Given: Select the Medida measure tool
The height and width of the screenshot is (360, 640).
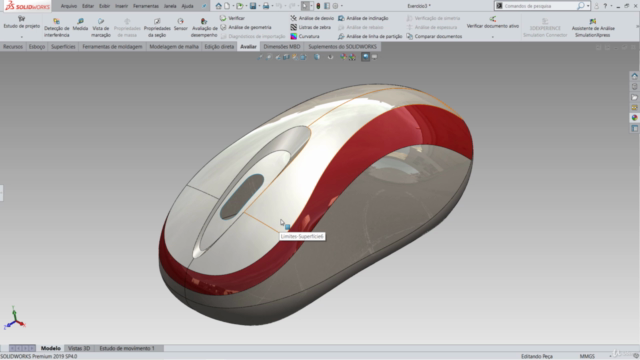Looking at the screenshot, I should (x=80, y=24).
